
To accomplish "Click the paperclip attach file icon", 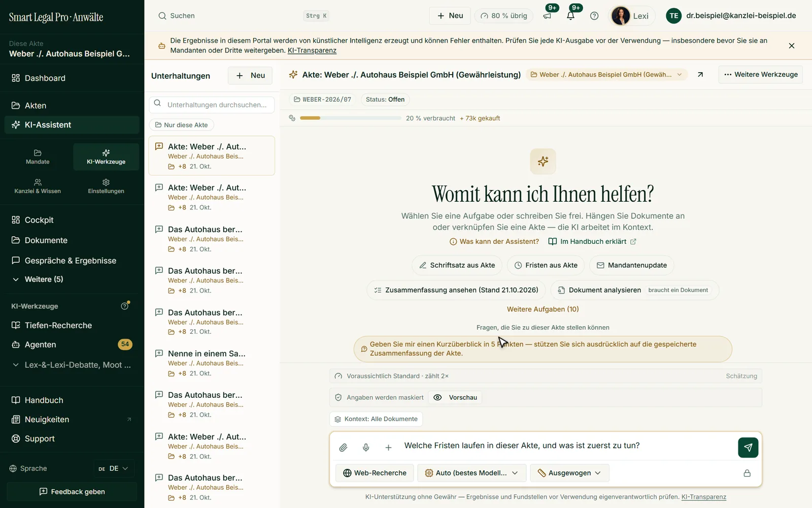I will click(343, 448).
